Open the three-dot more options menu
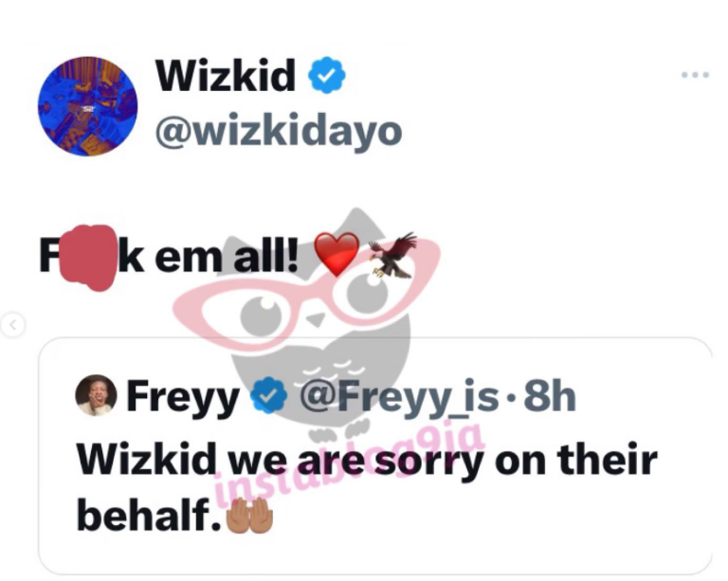Viewport: 728px width, 581px height. pyautogui.click(x=695, y=75)
